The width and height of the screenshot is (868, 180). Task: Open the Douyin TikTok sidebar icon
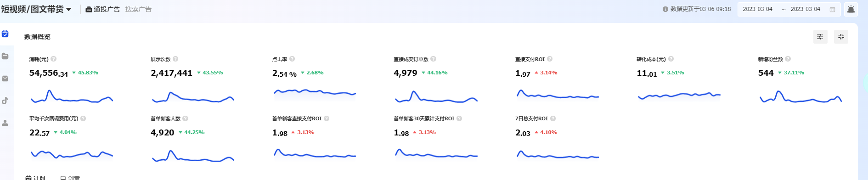5,101
